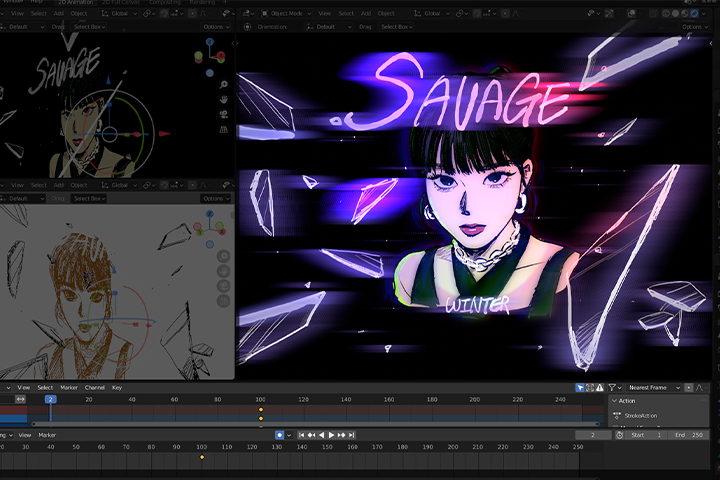Toggle proportional editing in main viewport header
The image size is (720, 480).
pyautogui.click(x=505, y=13)
